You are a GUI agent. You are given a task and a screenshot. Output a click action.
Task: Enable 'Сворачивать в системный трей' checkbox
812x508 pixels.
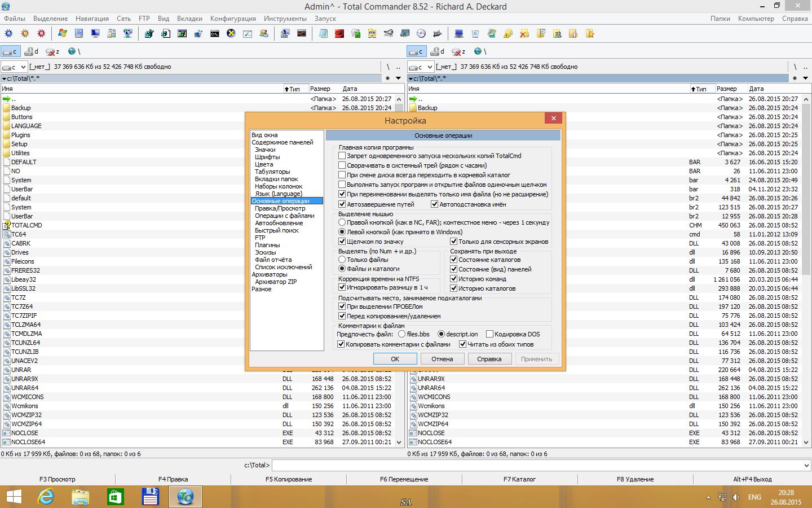(342, 165)
